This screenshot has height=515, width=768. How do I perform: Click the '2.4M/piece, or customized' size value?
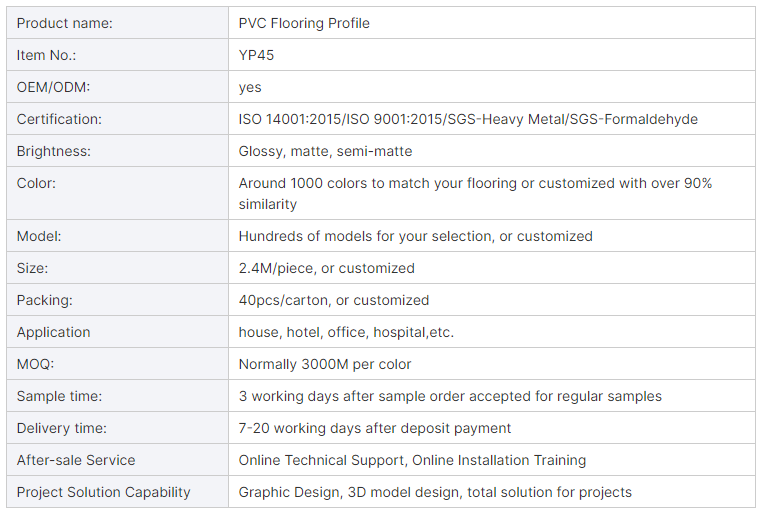[x=326, y=268]
